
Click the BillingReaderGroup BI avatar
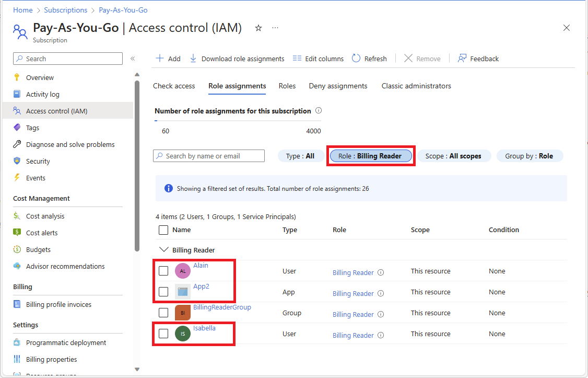coord(183,313)
